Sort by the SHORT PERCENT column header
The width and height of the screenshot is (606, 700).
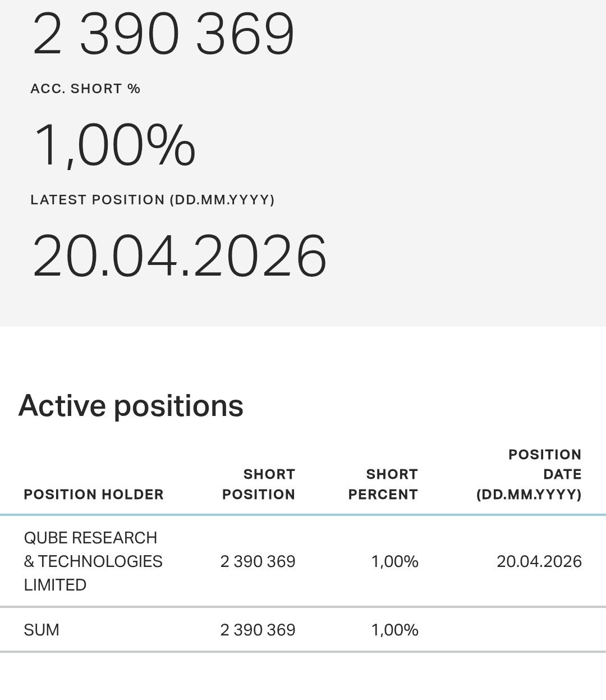383,484
